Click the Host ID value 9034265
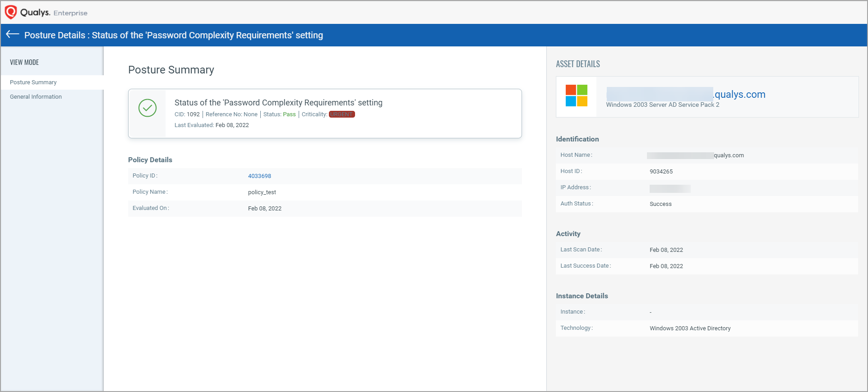 (661, 172)
